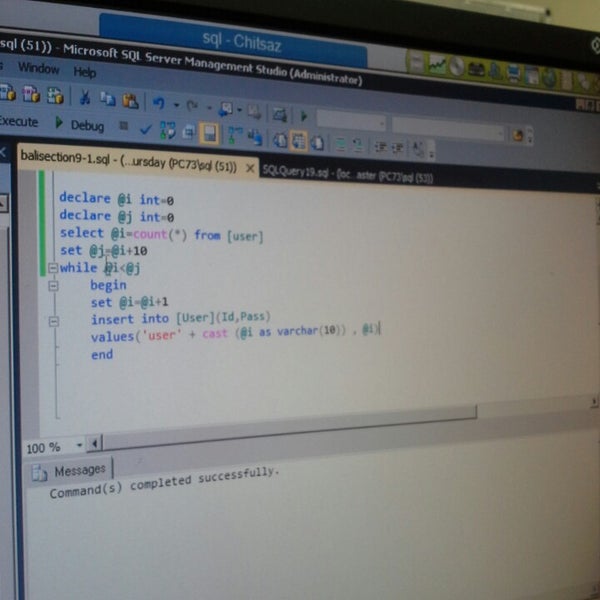Click the 'declare @j int=0' line

coord(117,216)
